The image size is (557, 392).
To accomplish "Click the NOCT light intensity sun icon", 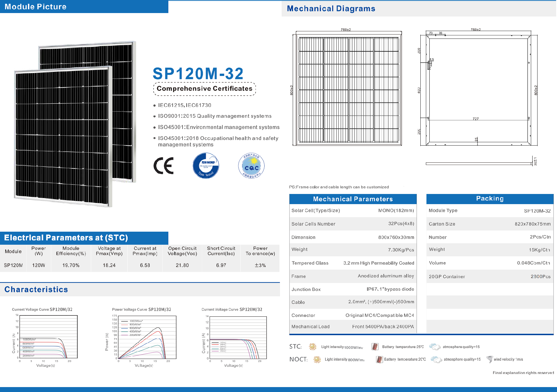I will tap(317, 360).
